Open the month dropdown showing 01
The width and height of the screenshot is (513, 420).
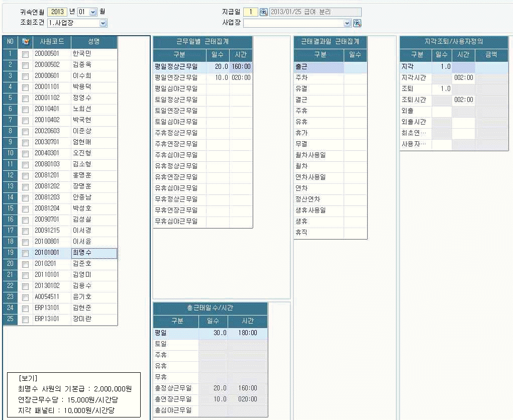pyautogui.click(x=93, y=12)
